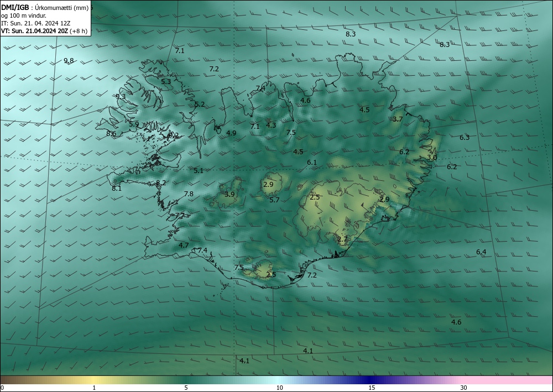Click the '15' label on the color scale
The image size is (553, 392).
372,388
